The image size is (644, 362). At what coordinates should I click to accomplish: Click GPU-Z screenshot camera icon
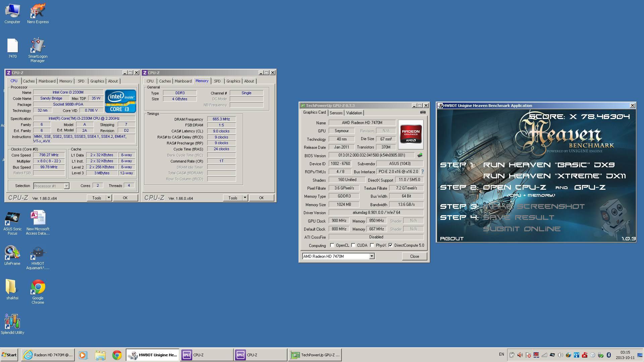423,112
